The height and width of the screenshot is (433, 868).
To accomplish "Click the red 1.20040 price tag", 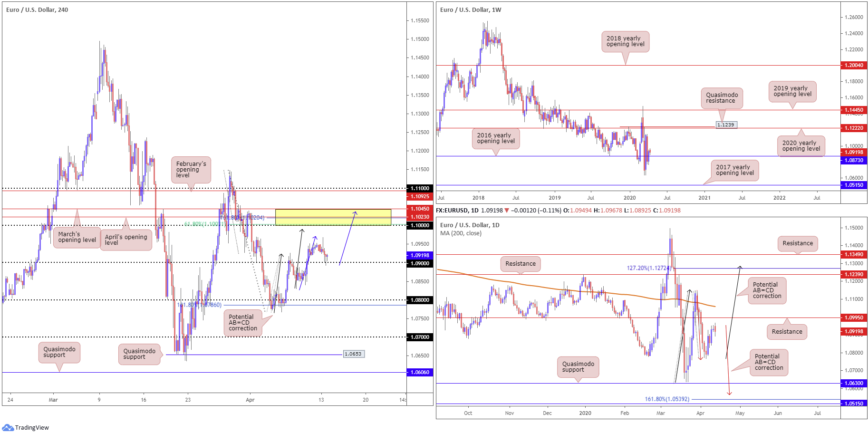I will click(854, 65).
